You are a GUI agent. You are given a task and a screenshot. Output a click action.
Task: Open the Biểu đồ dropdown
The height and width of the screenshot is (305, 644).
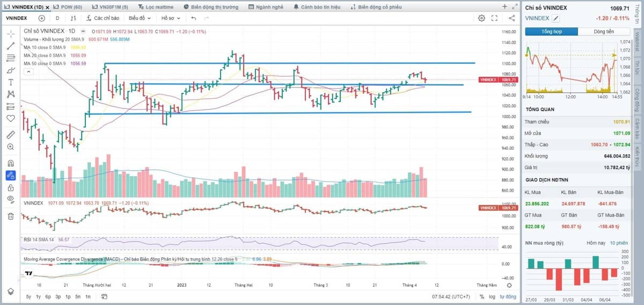[140, 18]
